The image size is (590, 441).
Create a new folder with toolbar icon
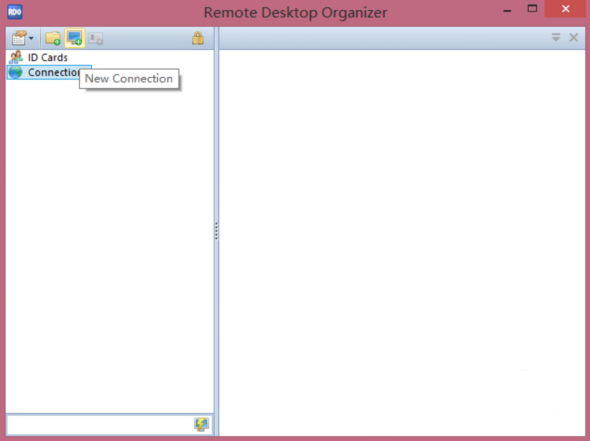[x=53, y=38]
